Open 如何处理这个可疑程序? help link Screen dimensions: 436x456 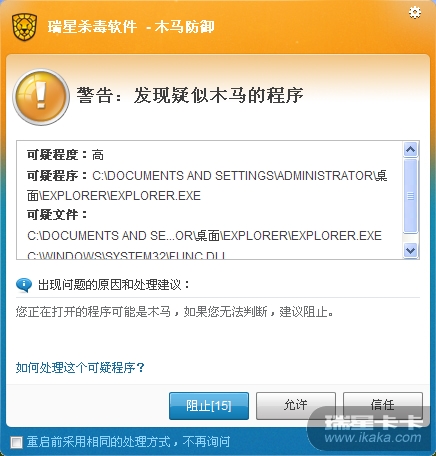click(x=80, y=368)
